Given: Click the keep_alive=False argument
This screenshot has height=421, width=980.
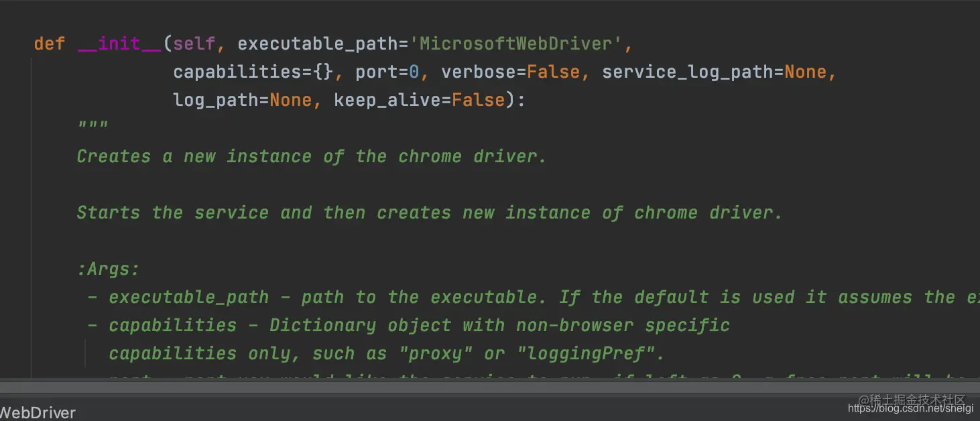Looking at the screenshot, I should (420, 101).
